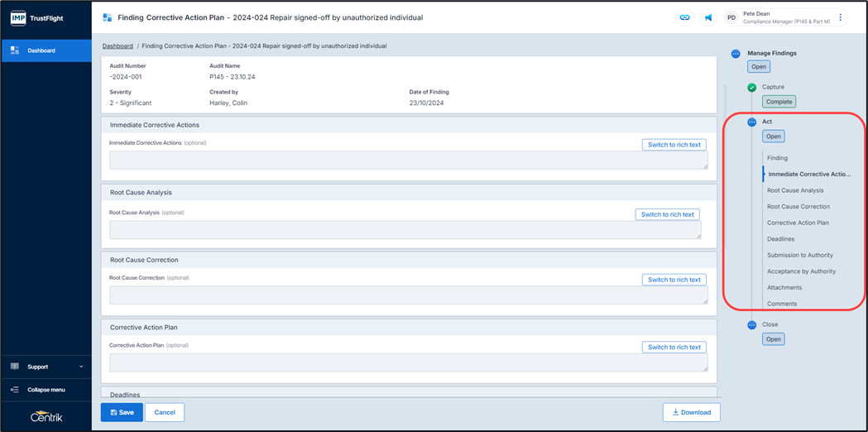Switch Root Cause Analysis to rich text

pos(667,214)
